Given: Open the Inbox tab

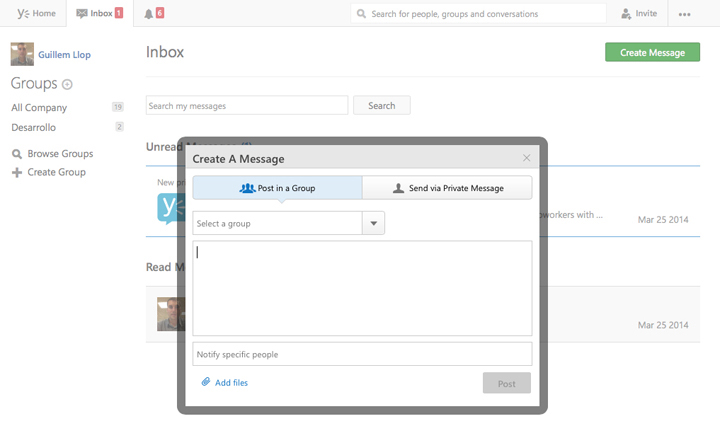Looking at the screenshot, I should click(99, 14).
